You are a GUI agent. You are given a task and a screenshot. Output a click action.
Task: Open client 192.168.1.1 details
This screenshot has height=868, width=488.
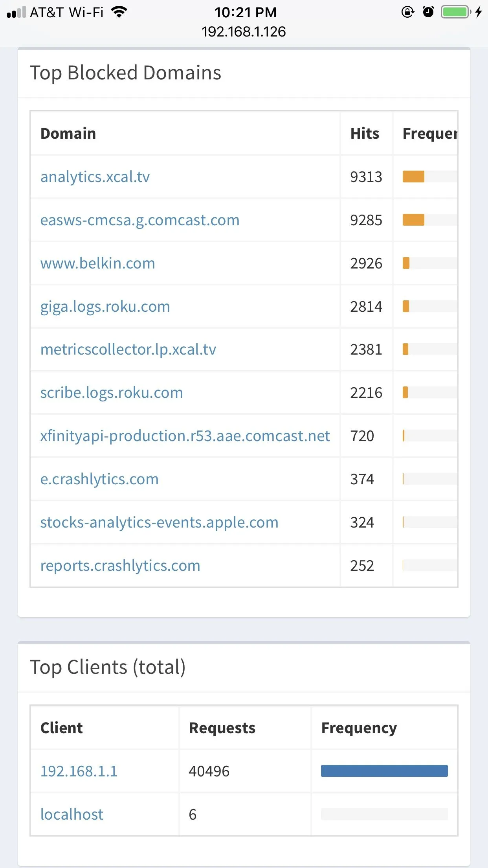79,771
